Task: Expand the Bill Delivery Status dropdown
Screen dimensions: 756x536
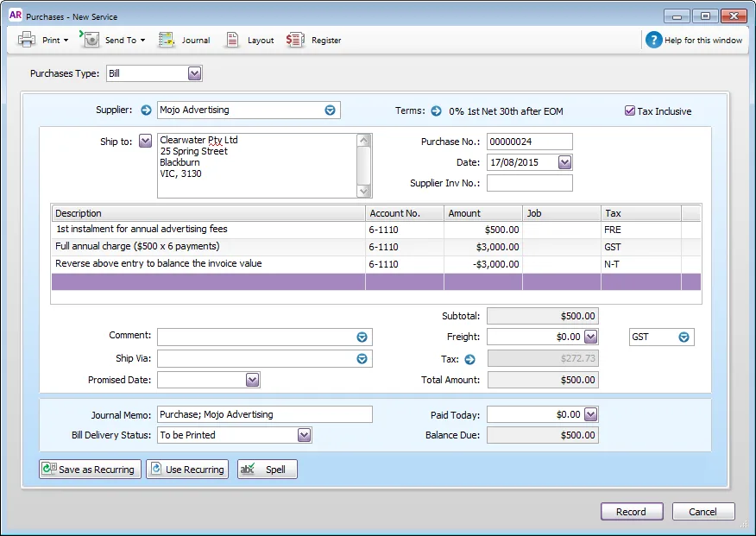Action: [x=304, y=435]
